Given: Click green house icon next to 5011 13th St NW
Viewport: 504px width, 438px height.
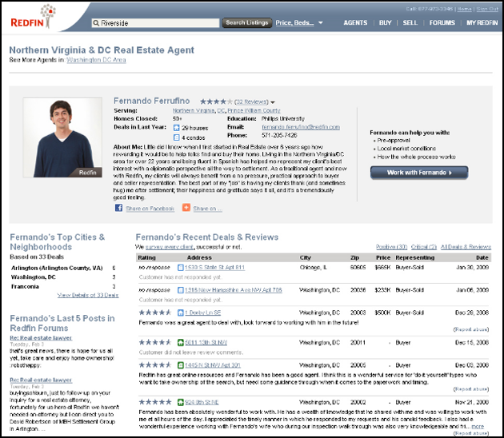Looking at the screenshot, I should [x=180, y=342].
